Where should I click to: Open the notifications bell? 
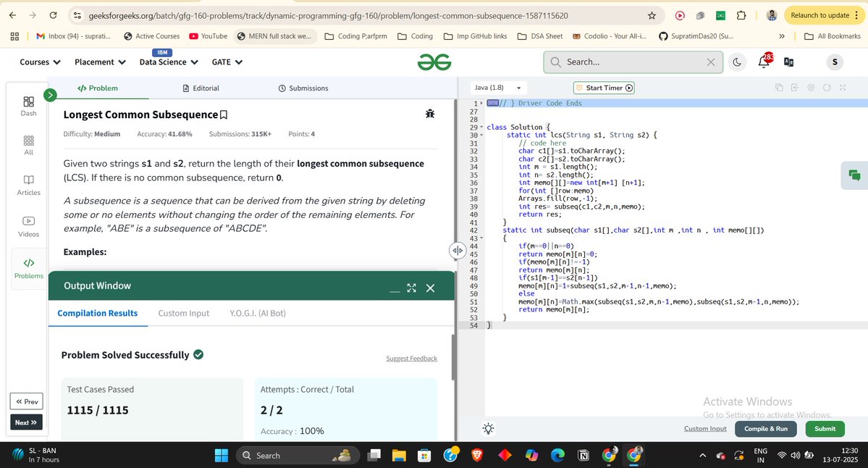pos(764,62)
